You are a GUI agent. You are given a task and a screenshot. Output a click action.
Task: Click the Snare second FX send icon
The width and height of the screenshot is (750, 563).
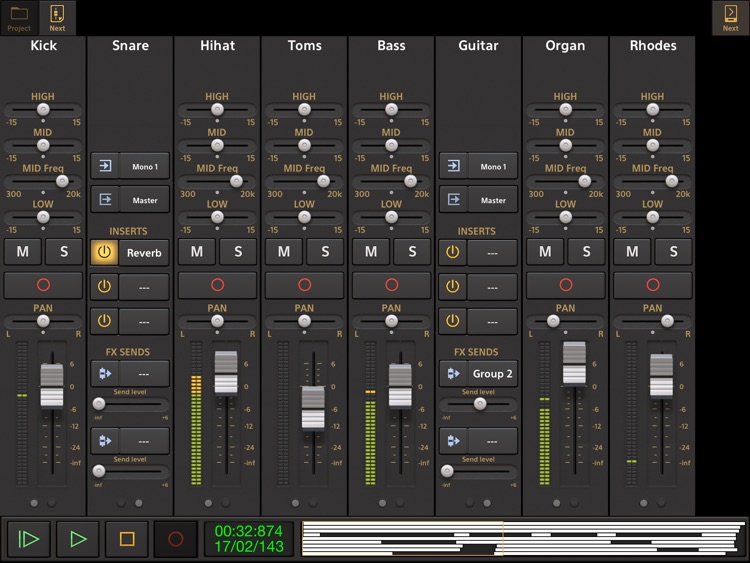point(105,441)
